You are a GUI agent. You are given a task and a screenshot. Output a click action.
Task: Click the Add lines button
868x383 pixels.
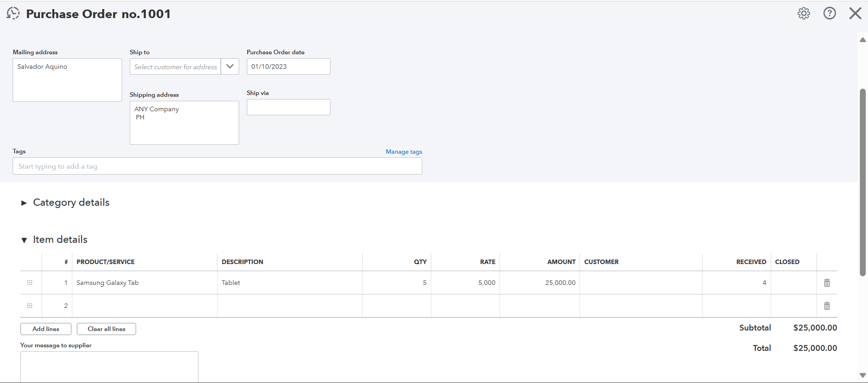click(x=46, y=329)
